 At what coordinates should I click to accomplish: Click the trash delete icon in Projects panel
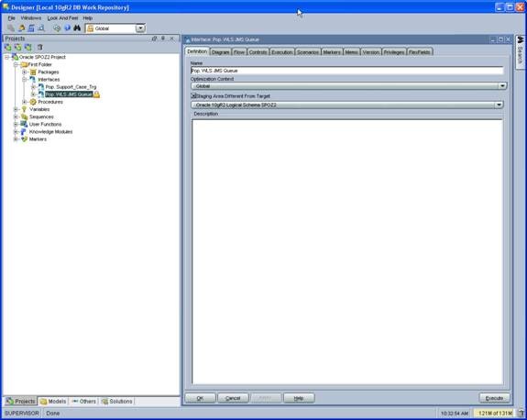pos(40,47)
